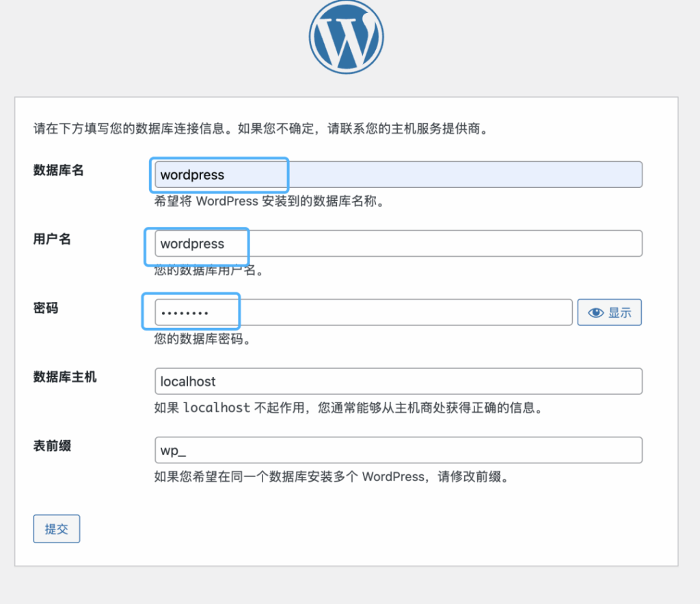This screenshot has height=604, width=700.
Task: Click the 数据库名 label
Action: click(x=59, y=170)
